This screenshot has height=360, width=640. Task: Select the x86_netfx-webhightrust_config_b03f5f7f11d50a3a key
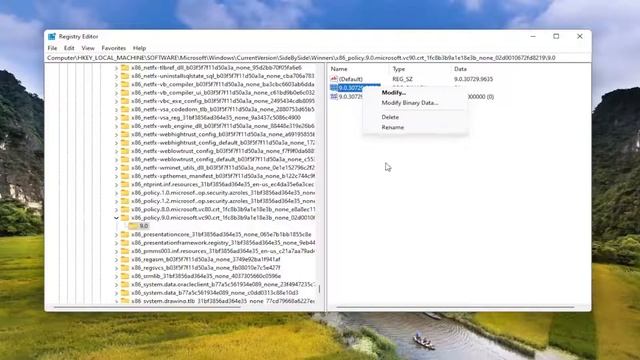[223, 134]
